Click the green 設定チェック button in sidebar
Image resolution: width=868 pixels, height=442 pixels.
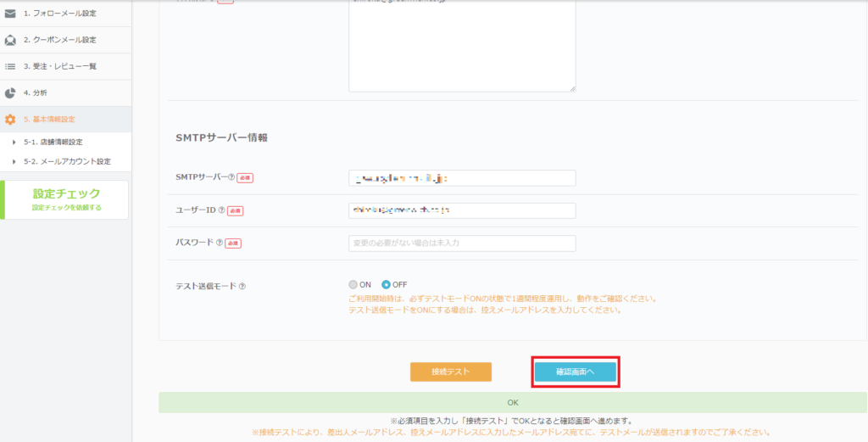66,199
